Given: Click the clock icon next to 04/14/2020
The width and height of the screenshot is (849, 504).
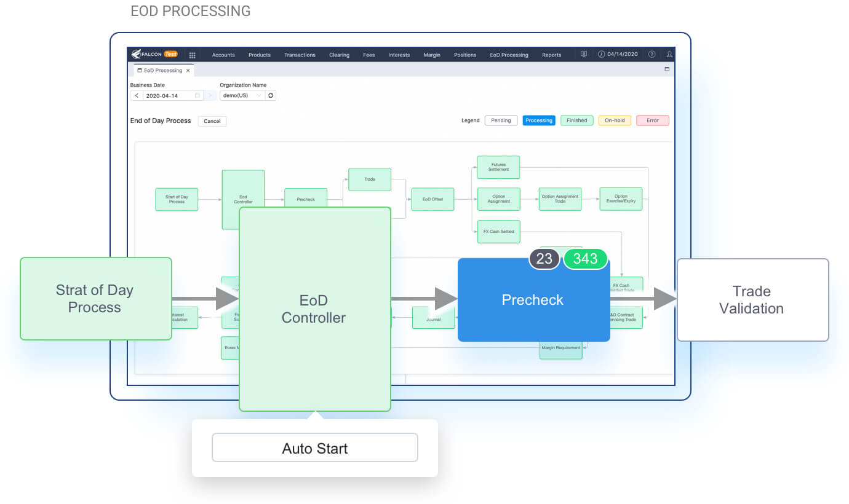Looking at the screenshot, I should [x=600, y=54].
